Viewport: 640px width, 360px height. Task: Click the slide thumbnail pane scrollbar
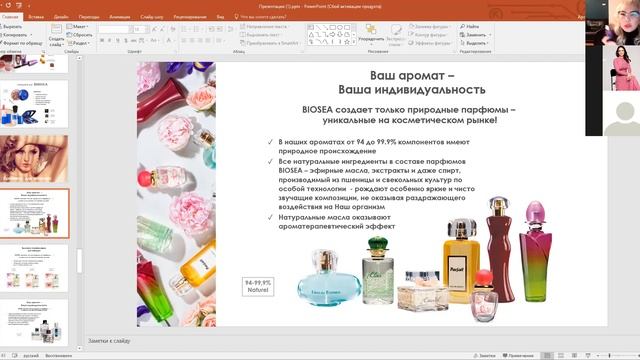[x=79, y=260]
